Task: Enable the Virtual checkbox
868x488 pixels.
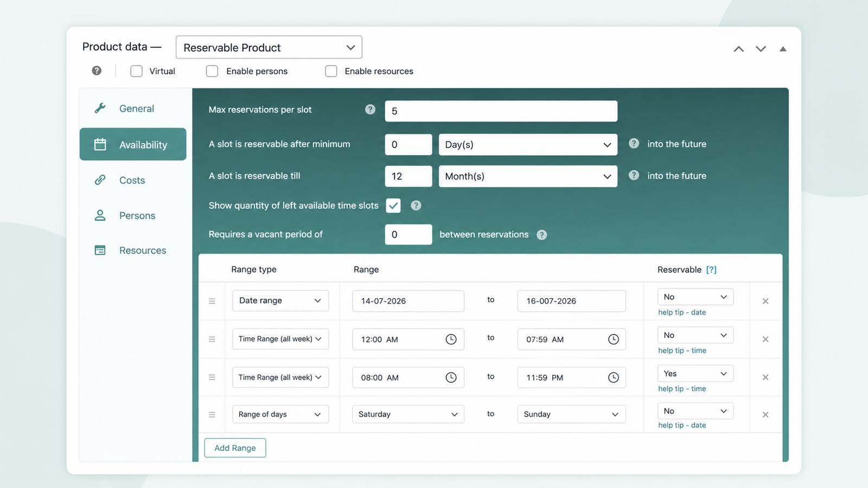Action: 137,71
